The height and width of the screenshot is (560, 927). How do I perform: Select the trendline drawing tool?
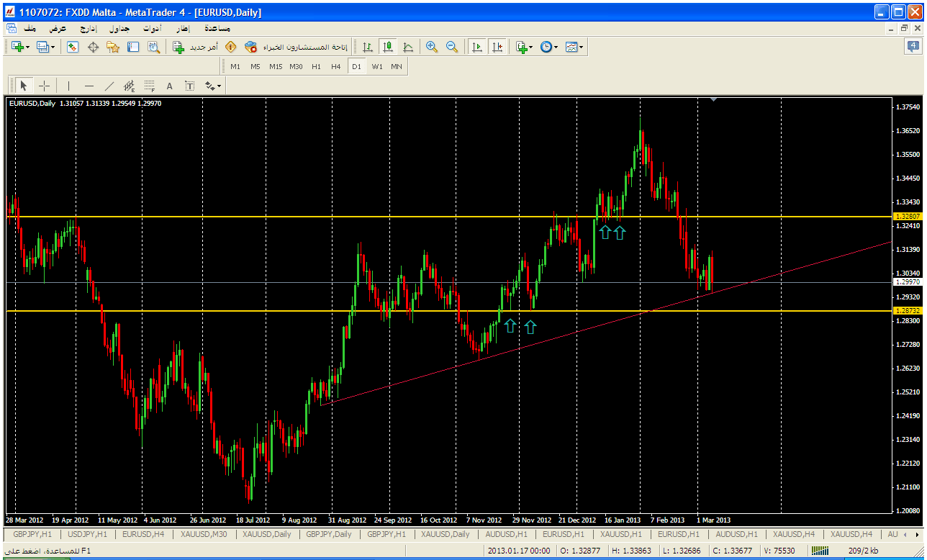pyautogui.click(x=109, y=86)
